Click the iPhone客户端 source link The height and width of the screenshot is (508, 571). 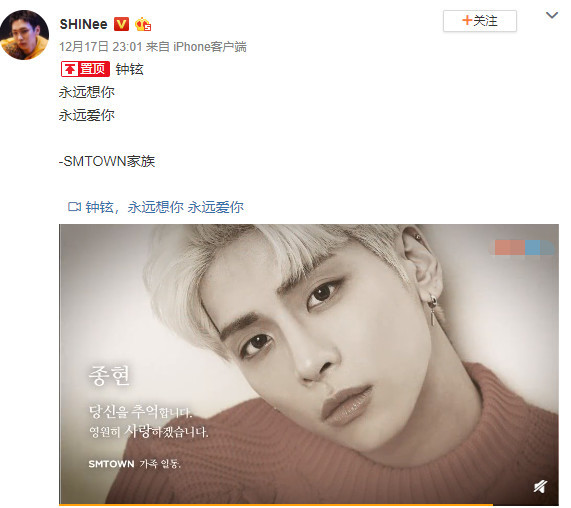pyautogui.click(x=210, y=47)
